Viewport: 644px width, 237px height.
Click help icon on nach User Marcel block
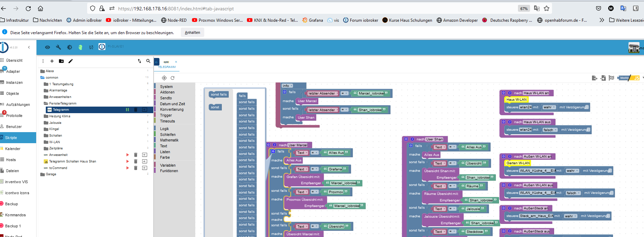tap(274, 145)
